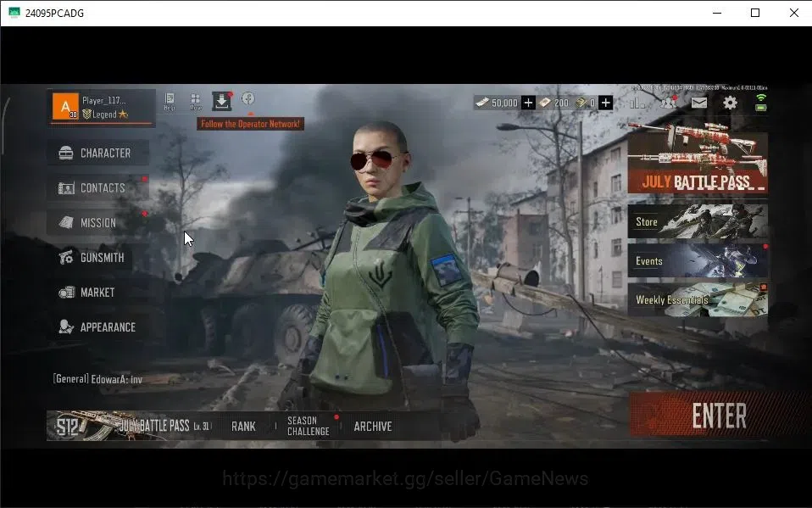The height and width of the screenshot is (508, 812).
Task: Open the leaderboard bars icon
Action: [637, 103]
